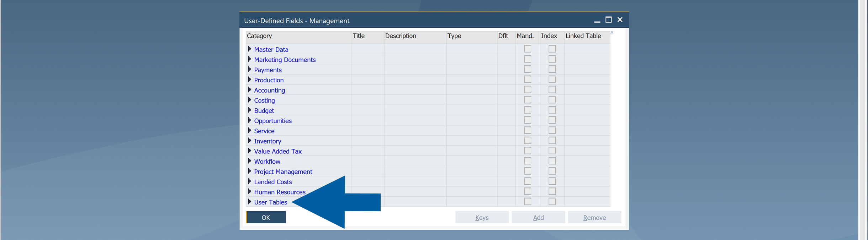
Task: Expand the User Tables category arrow
Action: pyautogui.click(x=249, y=202)
